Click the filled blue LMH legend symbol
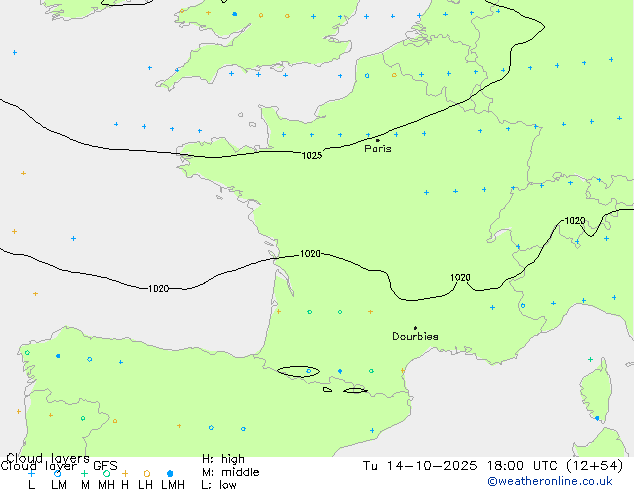Screen dimensions: 634x490 (170, 473)
